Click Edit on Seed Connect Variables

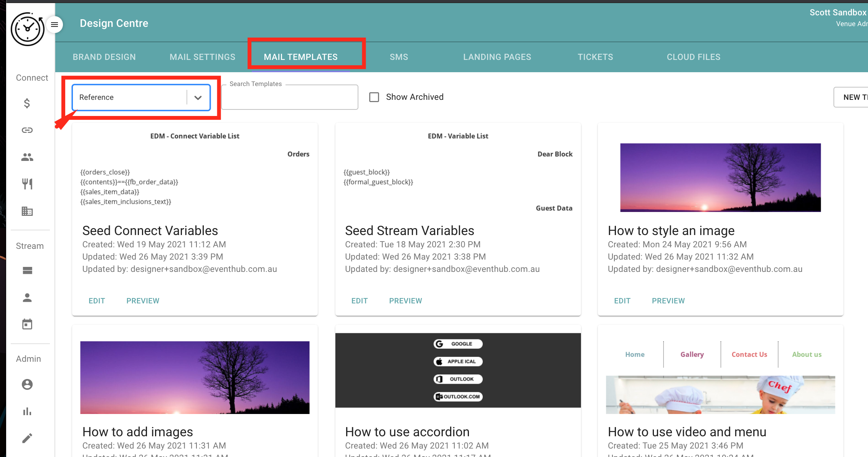tap(97, 301)
